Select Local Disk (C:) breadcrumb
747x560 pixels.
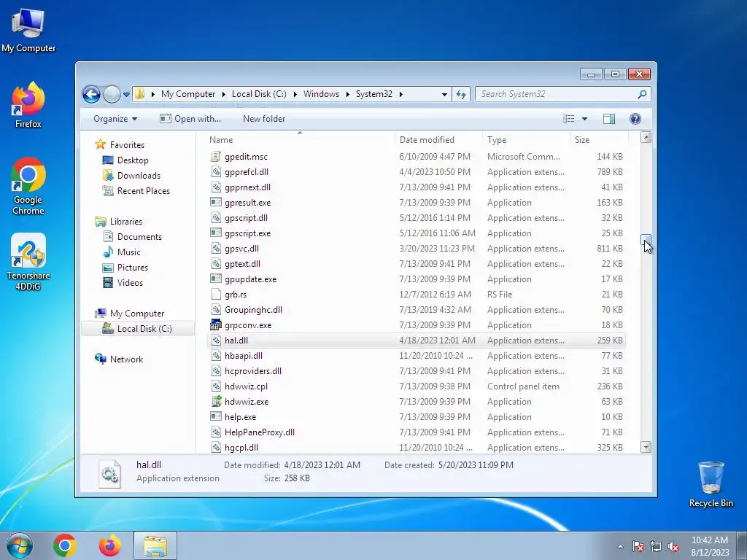[259, 94]
